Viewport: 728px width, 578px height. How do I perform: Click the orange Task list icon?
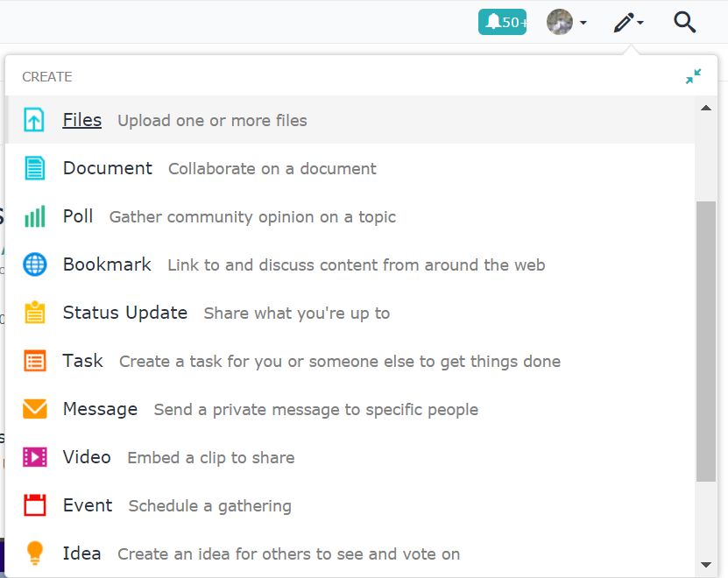coord(35,361)
